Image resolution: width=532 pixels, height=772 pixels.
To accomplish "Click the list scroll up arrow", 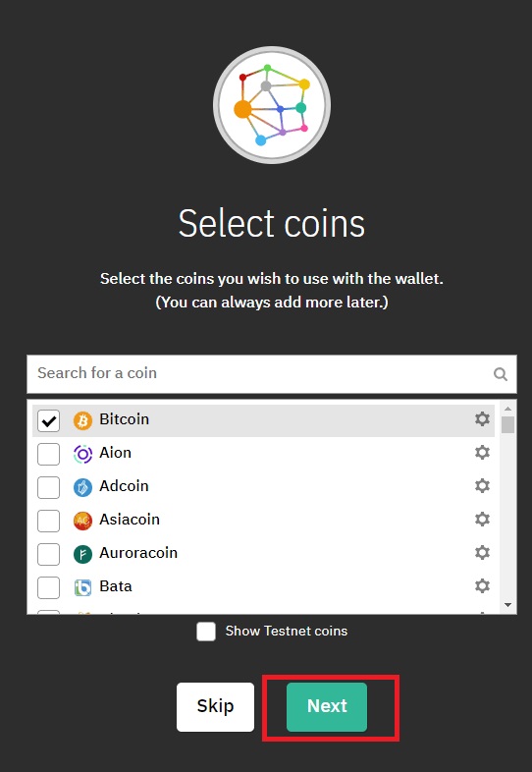I will click(x=508, y=410).
